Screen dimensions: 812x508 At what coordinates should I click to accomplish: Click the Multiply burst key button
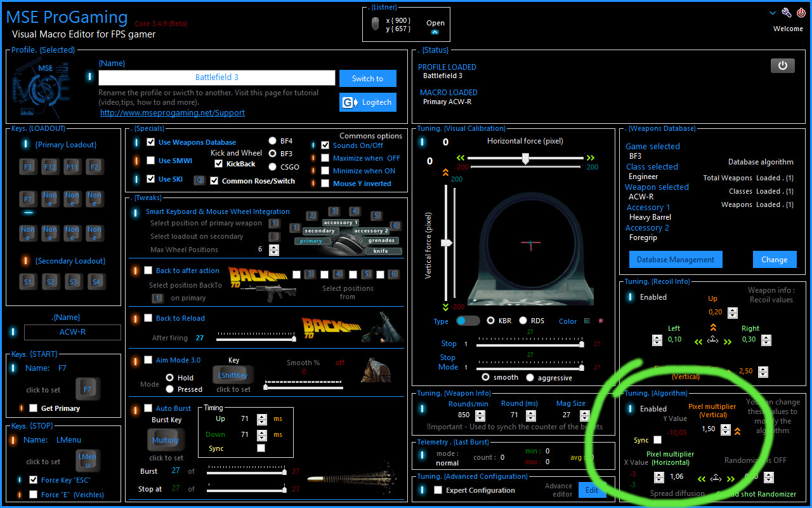(x=166, y=440)
